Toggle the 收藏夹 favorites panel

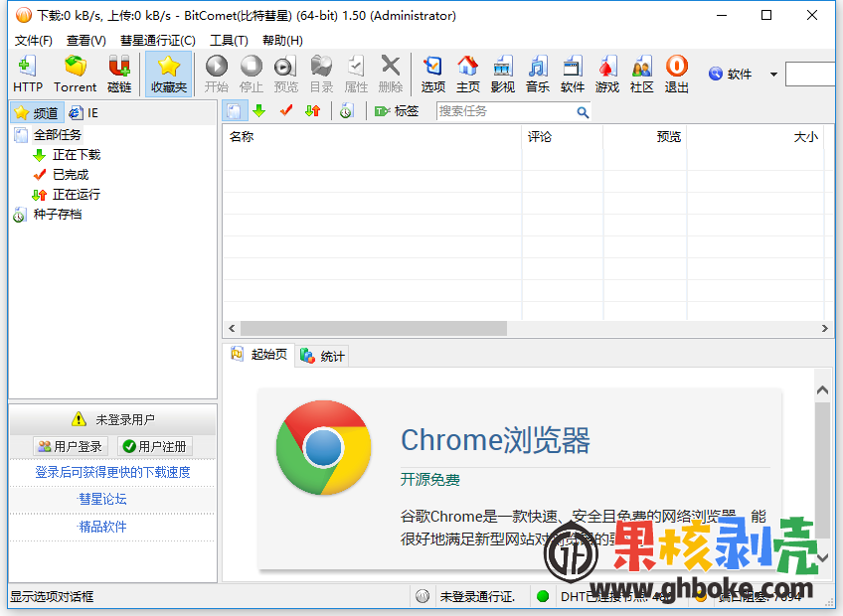(169, 75)
